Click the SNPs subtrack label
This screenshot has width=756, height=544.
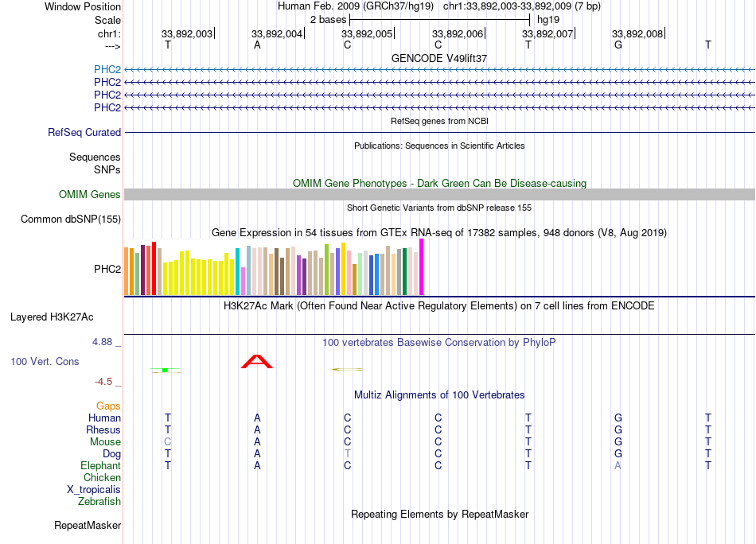[x=107, y=169]
